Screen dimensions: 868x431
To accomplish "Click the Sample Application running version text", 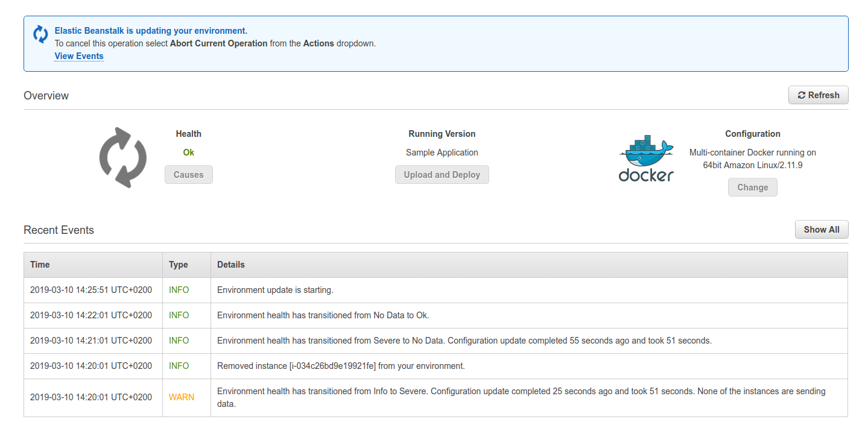I will tap(442, 153).
